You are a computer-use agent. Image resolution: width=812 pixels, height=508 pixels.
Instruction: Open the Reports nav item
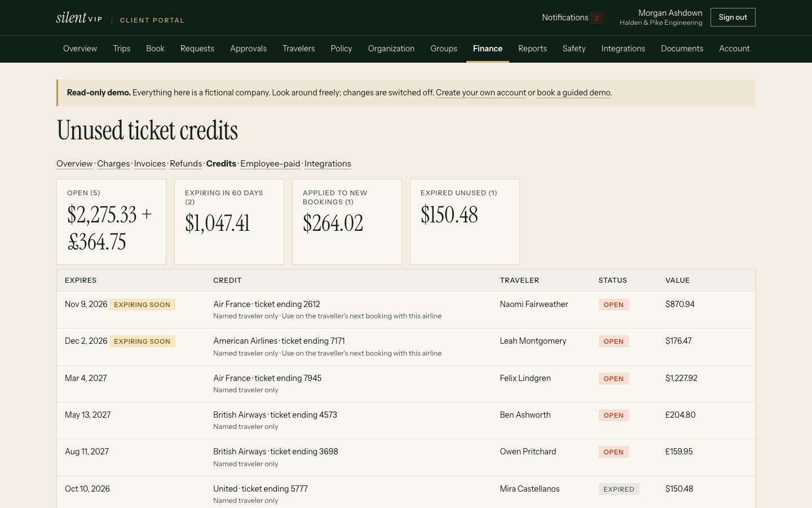pos(532,49)
